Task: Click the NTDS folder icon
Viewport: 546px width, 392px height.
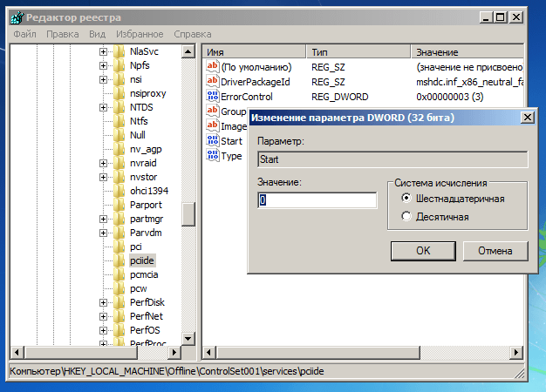Action: click(x=119, y=107)
